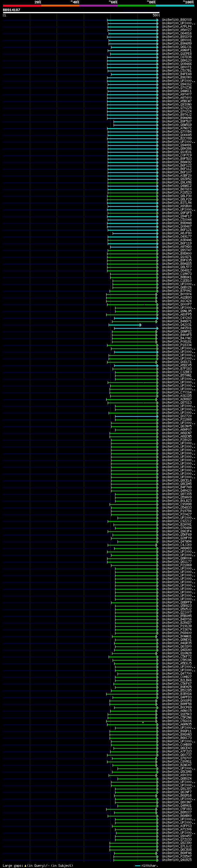Open hit UniRef100_Q61177
Screen dimensions: 197x868
176,562
